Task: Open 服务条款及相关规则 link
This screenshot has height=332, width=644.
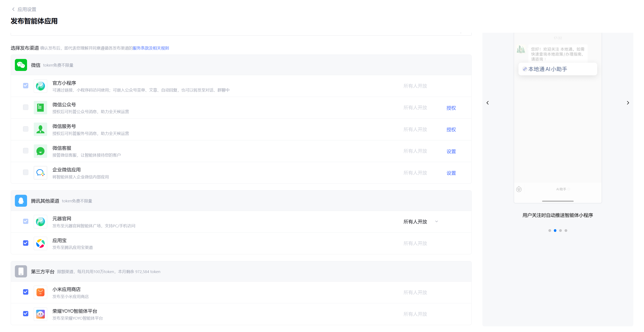Action: pyautogui.click(x=151, y=48)
